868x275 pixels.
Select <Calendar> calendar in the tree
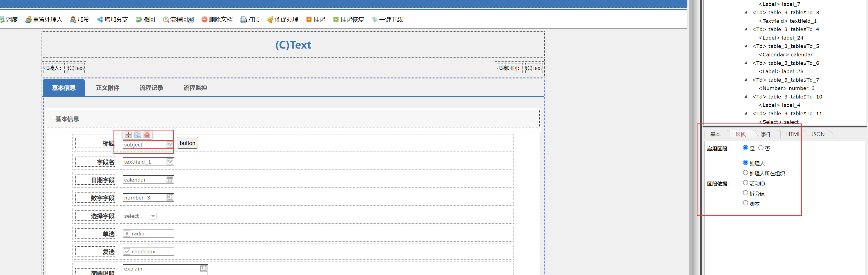[x=785, y=54]
